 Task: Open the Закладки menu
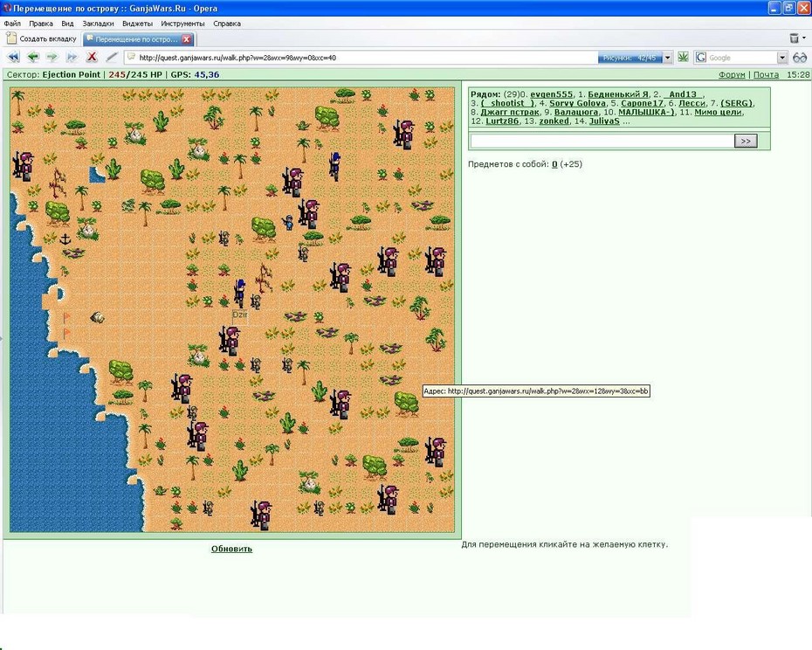(x=98, y=24)
